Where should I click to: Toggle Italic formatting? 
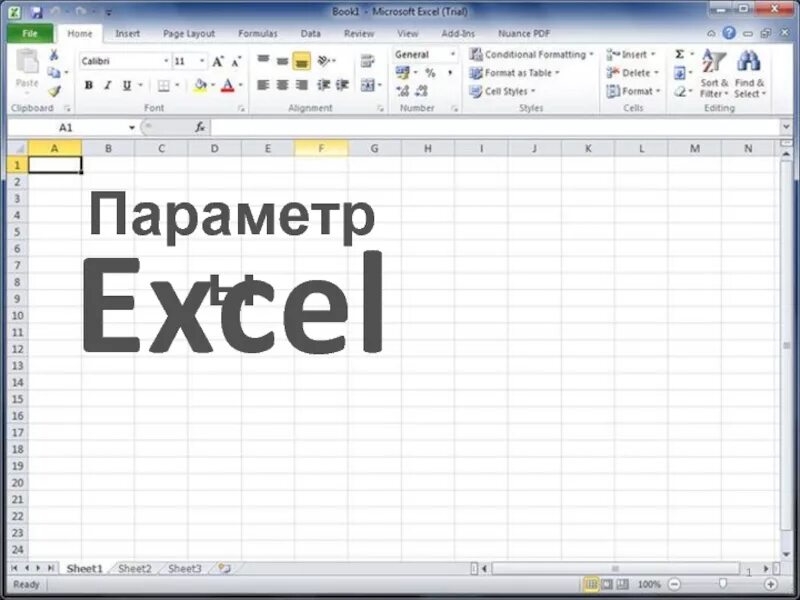[x=108, y=85]
